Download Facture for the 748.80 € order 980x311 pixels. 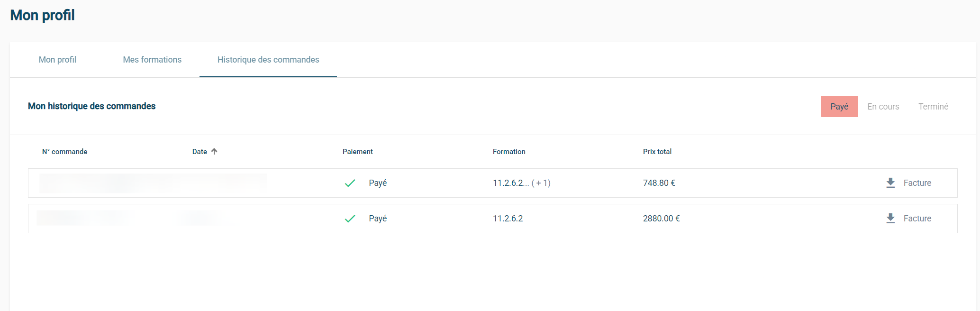coord(917,183)
